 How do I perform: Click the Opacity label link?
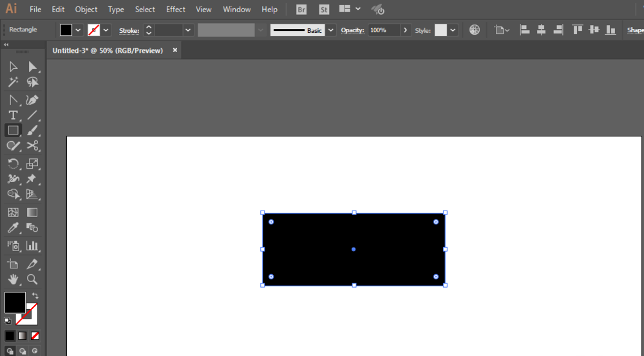[352, 30]
